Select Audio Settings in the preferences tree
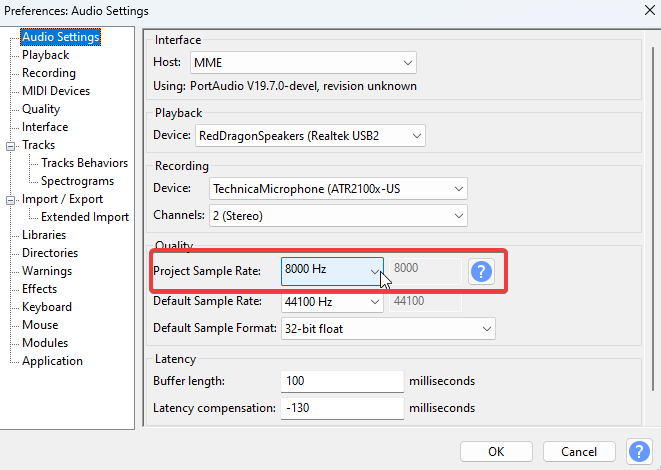Viewport: 661px width, 470px height. pos(61,37)
